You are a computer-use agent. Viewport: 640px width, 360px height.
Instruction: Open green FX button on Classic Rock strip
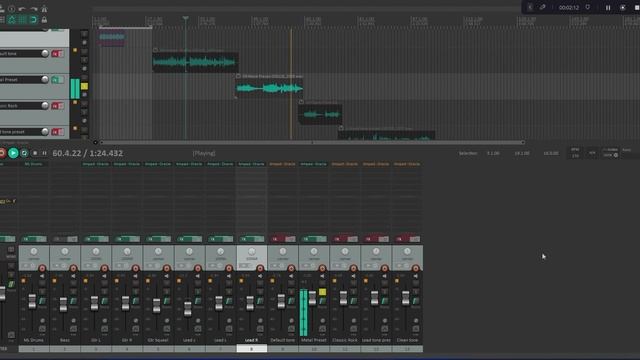tap(353, 301)
